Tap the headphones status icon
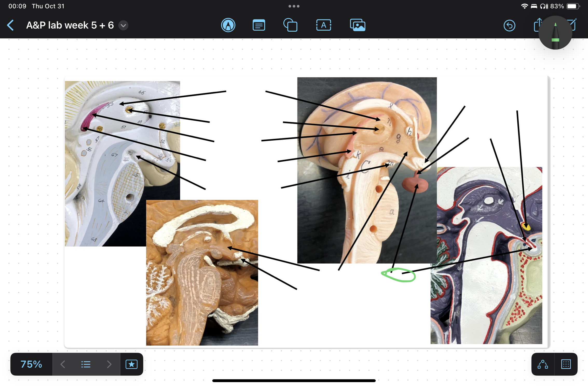This screenshot has height=386, width=588. (544, 6)
